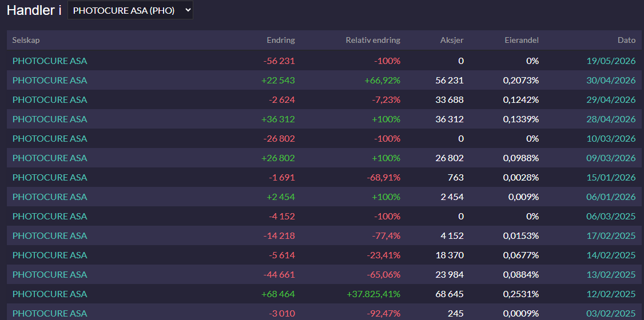Open PHOTOCURE ASA link in the -1 691 row

pyautogui.click(x=50, y=178)
